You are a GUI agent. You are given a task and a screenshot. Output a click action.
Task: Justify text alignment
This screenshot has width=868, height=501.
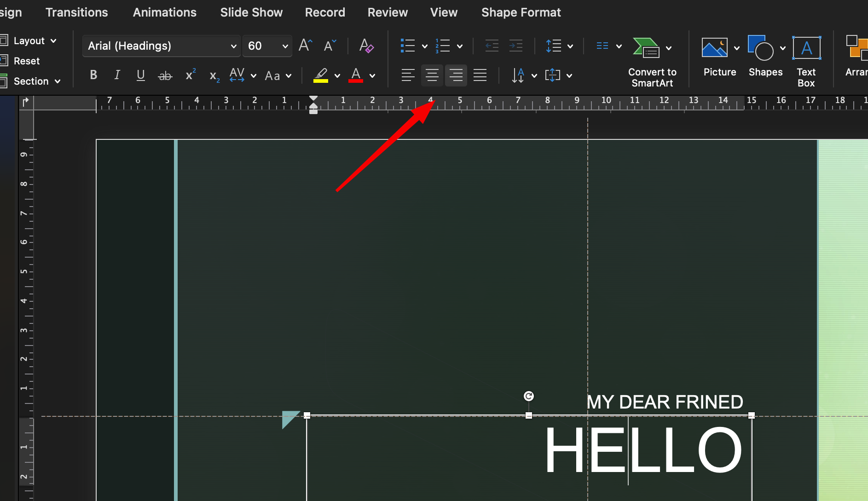tap(480, 75)
